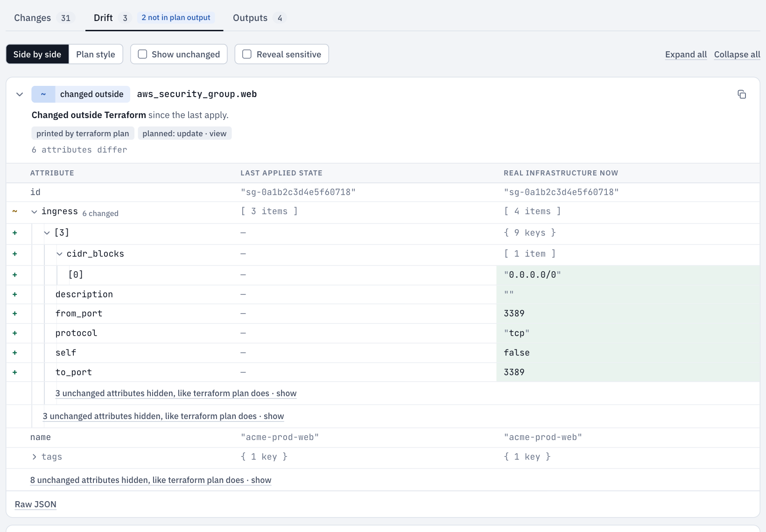Click Expand all link

point(686,54)
